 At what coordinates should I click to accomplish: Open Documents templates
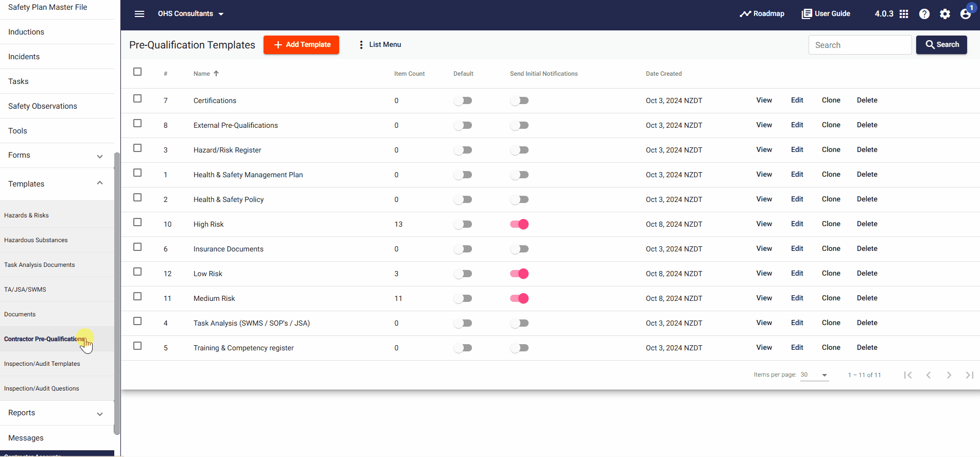(57, 314)
